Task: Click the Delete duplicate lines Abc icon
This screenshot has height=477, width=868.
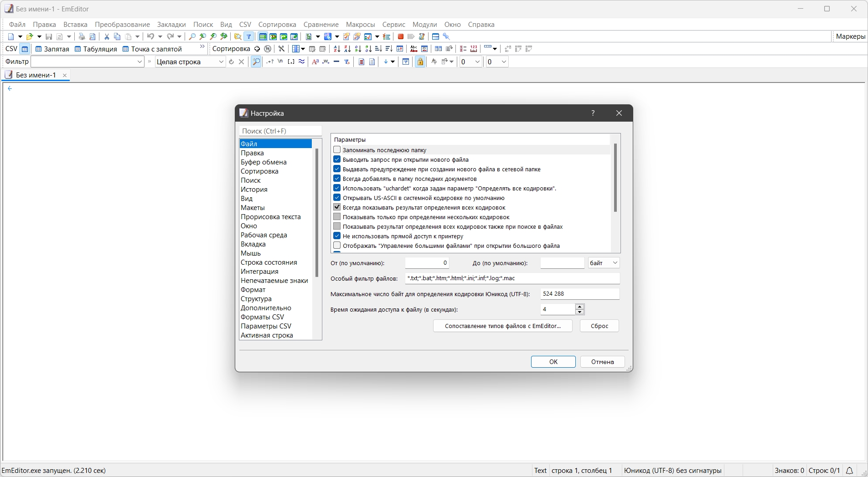Action: [x=414, y=49]
